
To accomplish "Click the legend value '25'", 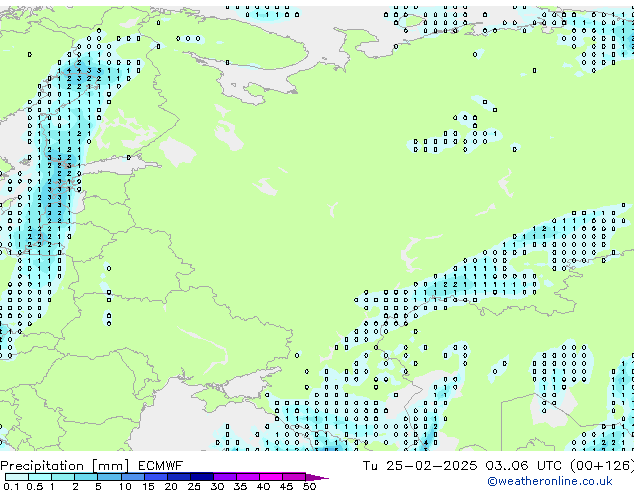I will 194,486.
